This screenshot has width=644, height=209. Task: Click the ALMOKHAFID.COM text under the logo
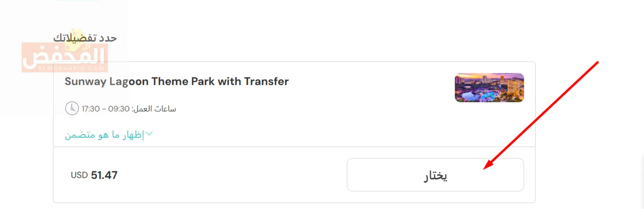pos(71,69)
